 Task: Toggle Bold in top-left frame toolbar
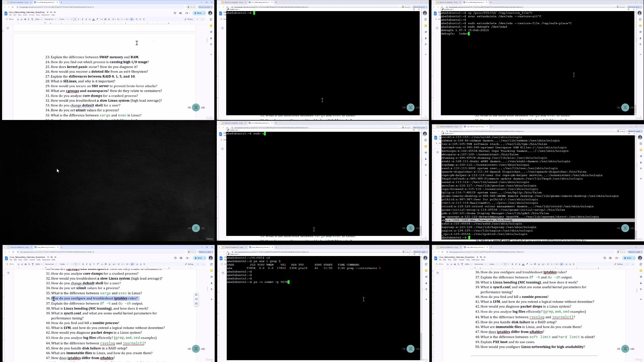tap(83, 19)
